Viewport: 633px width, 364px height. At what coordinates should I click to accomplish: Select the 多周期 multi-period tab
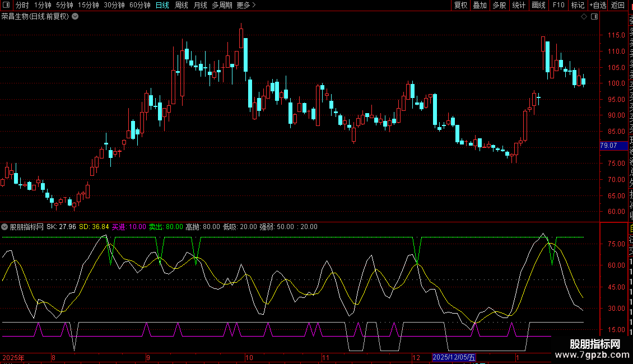coord(222,5)
